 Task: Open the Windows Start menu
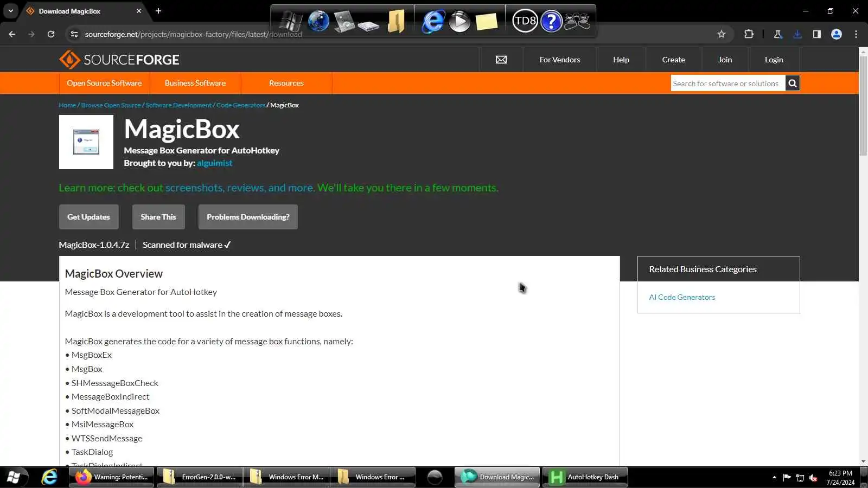(x=14, y=477)
